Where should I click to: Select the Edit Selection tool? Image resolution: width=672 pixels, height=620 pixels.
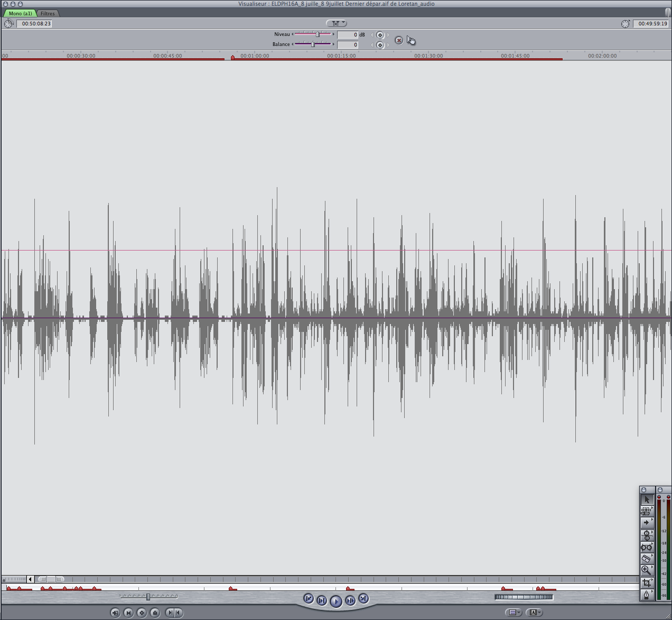click(647, 511)
